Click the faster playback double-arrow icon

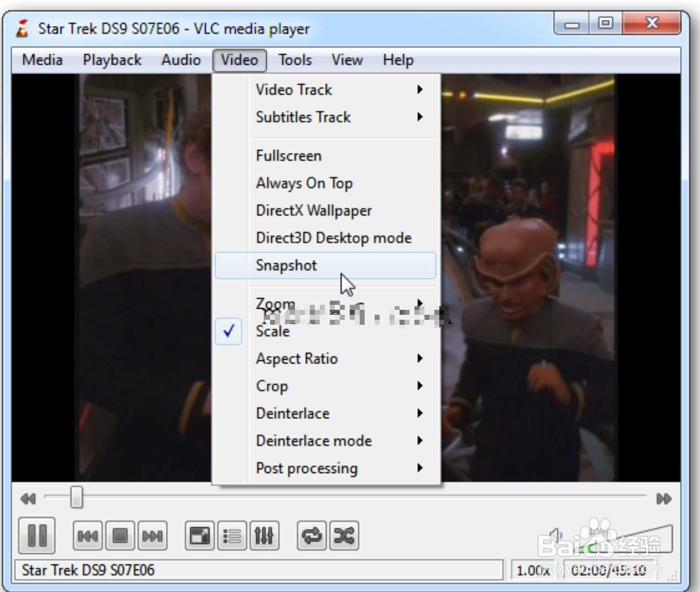coord(663,498)
